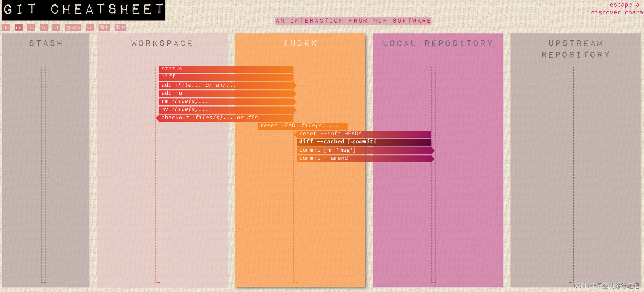The image size is (644, 292).
Task: Switch language to Spanish (es)
Action: [31, 28]
